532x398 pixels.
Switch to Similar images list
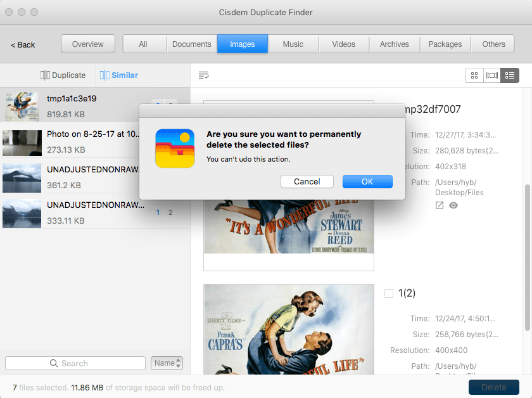119,75
